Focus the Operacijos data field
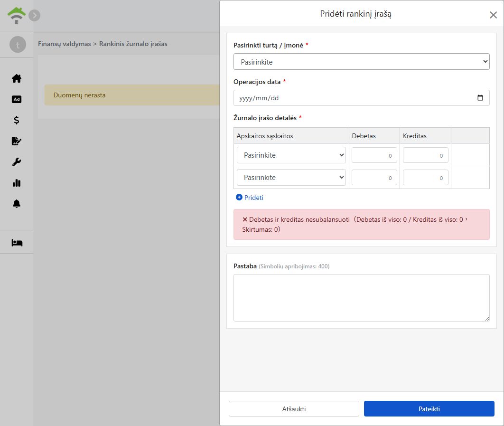The width and height of the screenshot is (504, 426). point(361,98)
